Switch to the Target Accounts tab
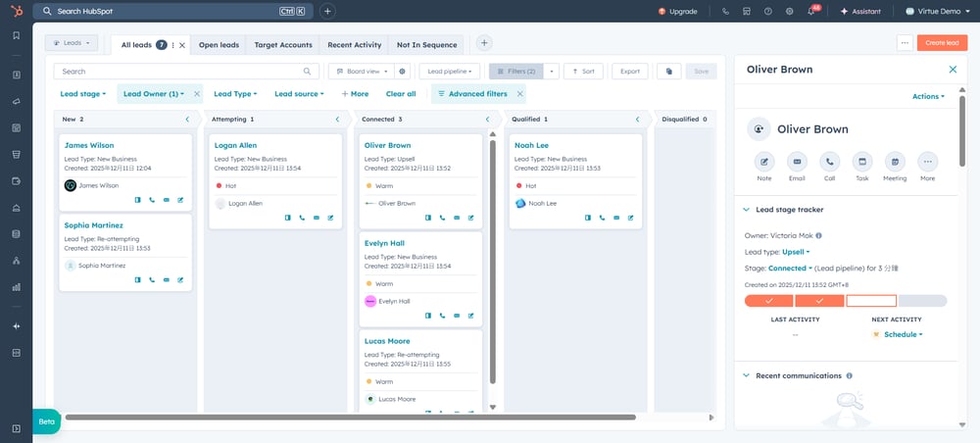 coord(283,45)
